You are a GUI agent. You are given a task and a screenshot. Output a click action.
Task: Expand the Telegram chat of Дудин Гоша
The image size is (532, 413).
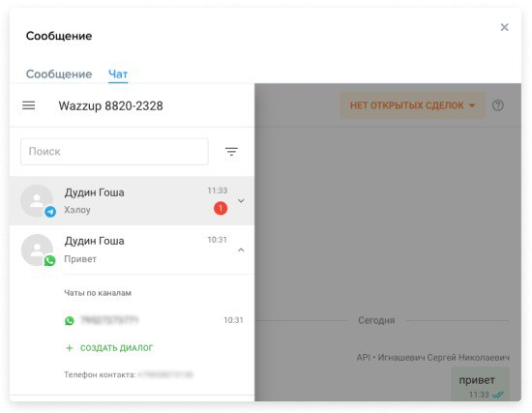point(241,200)
